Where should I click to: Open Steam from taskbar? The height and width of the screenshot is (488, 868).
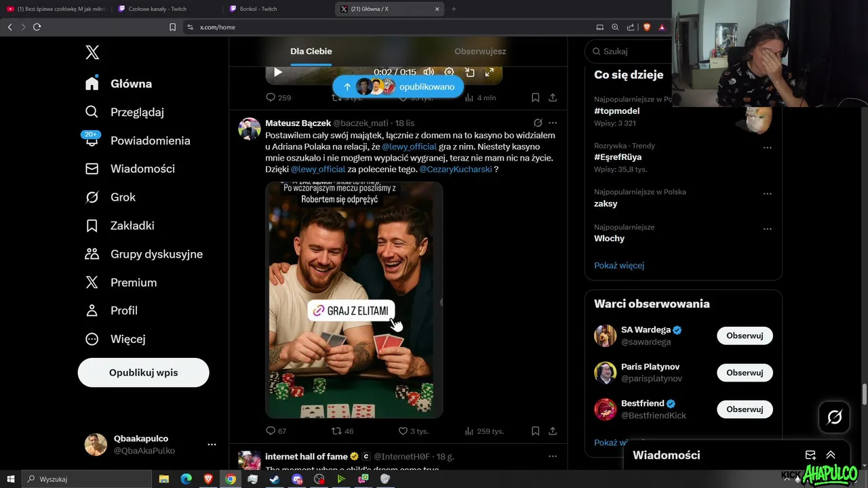point(275,479)
